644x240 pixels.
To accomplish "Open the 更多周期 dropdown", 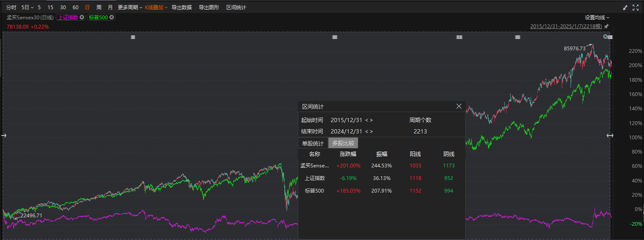I will point(130,8).
